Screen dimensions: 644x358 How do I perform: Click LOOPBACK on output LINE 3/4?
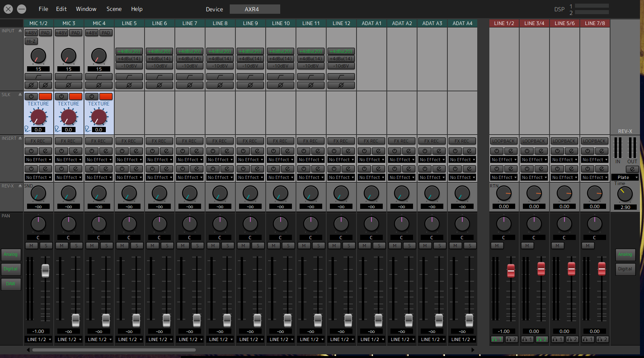coord(534,141)
